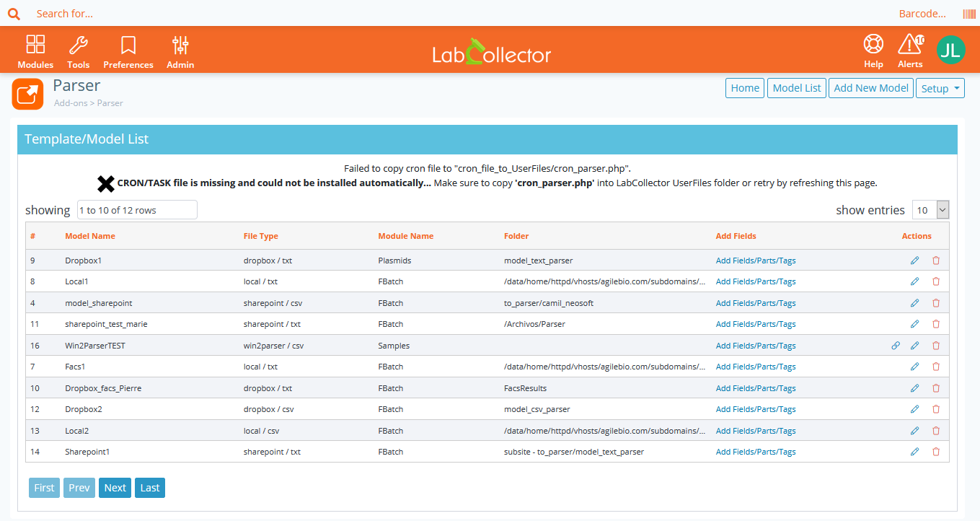The height and width of the screenshot is (521, 980).
Task: Edit the Dropbox2 model
Action: 915,409
